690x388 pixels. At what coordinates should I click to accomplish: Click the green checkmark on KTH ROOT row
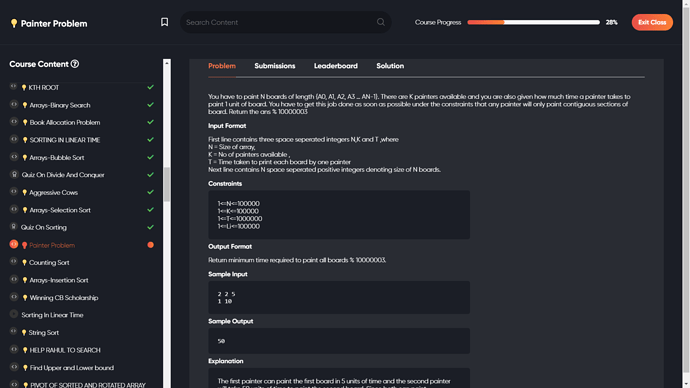point(150,87)
